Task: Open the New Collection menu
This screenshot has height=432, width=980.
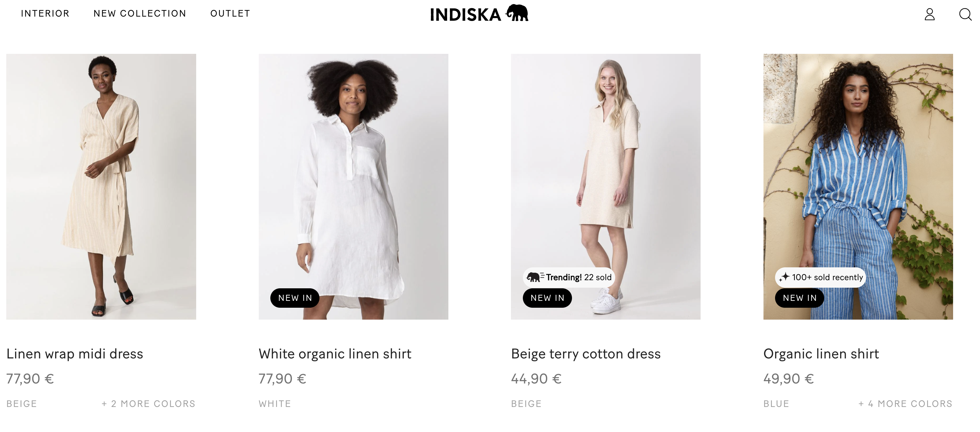Action: (140, 14)
